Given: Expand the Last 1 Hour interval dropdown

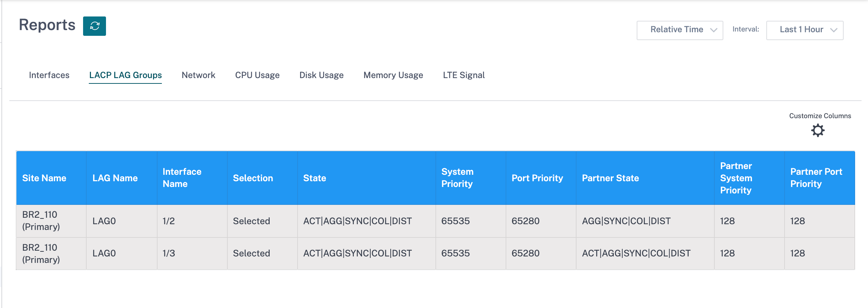Looking at the screenshot, I should click(805, 30).
